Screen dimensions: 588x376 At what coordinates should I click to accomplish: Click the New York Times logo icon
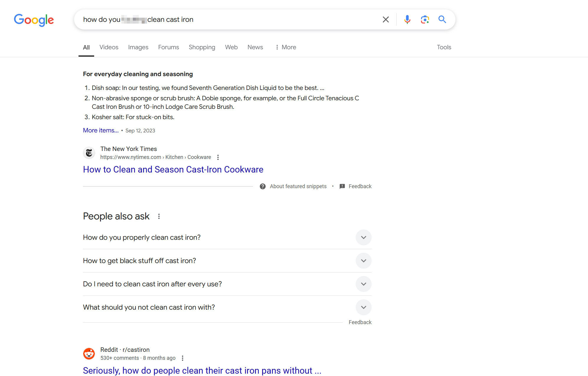89,152
